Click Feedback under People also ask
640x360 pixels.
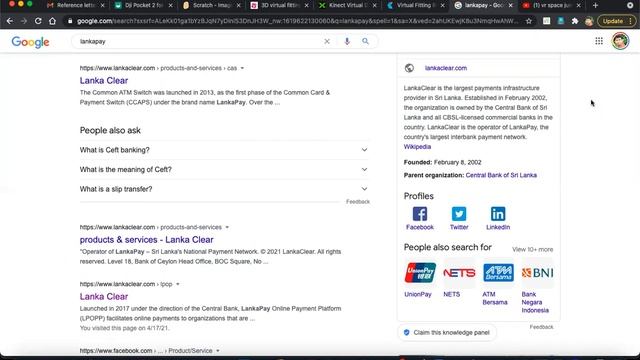358,202
